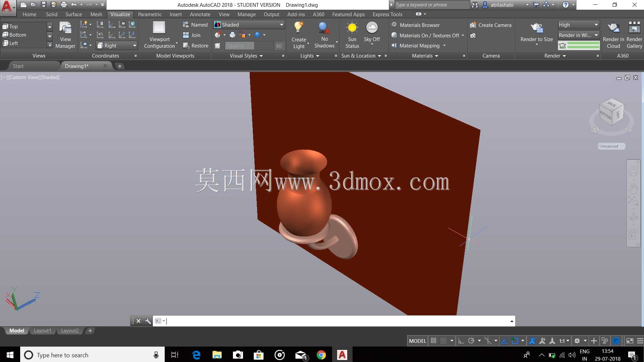Click the render window teapot icon
Viewport: 644px width, 362px height.
pyautogui.click(x=562, y=45)
